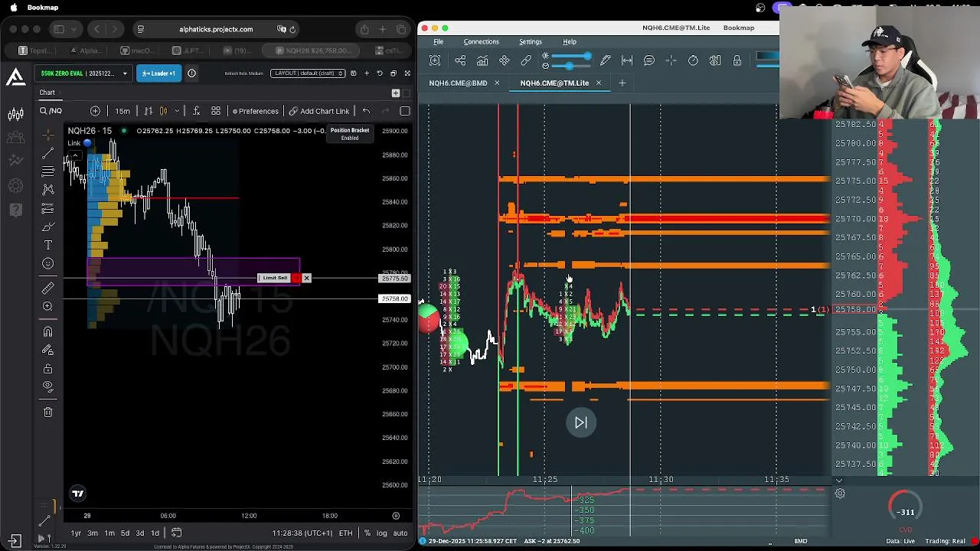Open the LAYOUT default selector
Viewport: 980px width, 551px height.
(308, 73)
